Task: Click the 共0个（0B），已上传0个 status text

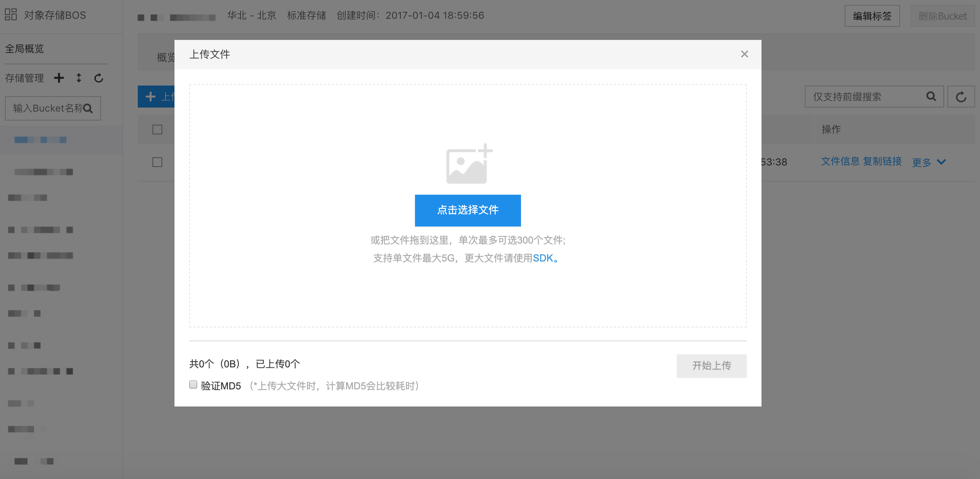Action: point(245,364)
